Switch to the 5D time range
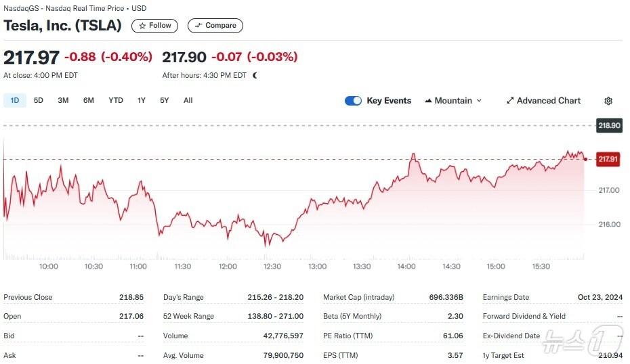 (x=39, y=100)
